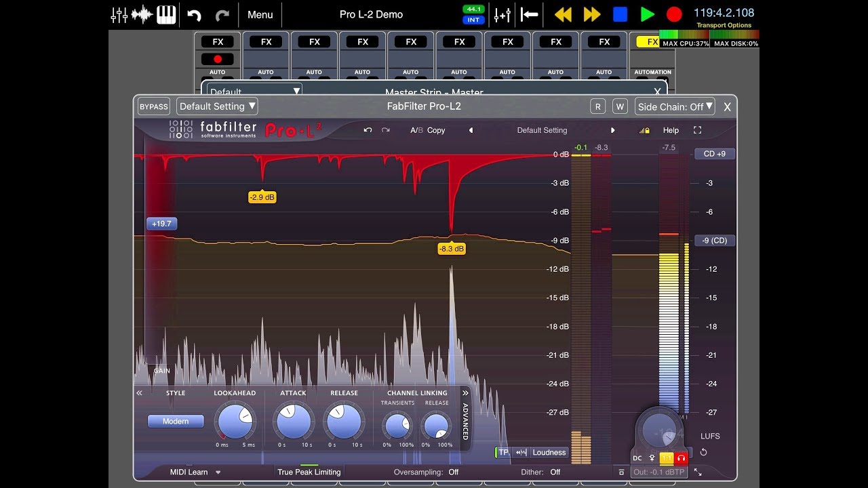Screen dimensions: 868x488
Task: Open the DAW Menu
Action: point(260,14)
